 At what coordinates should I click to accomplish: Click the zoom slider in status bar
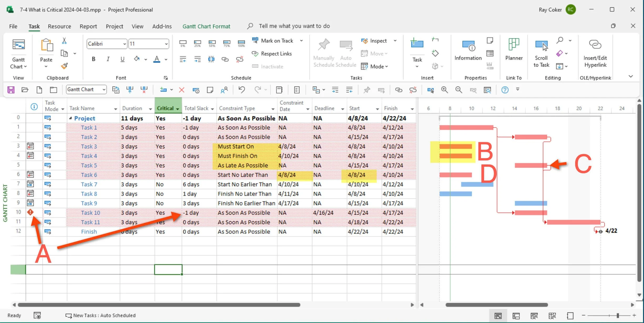coord(618,315)
